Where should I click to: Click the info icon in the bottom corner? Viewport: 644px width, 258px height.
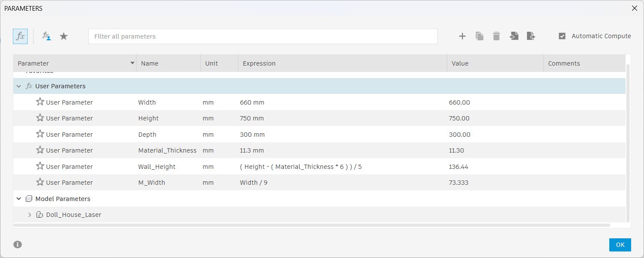pyautogui.click(x=18, y=244)
